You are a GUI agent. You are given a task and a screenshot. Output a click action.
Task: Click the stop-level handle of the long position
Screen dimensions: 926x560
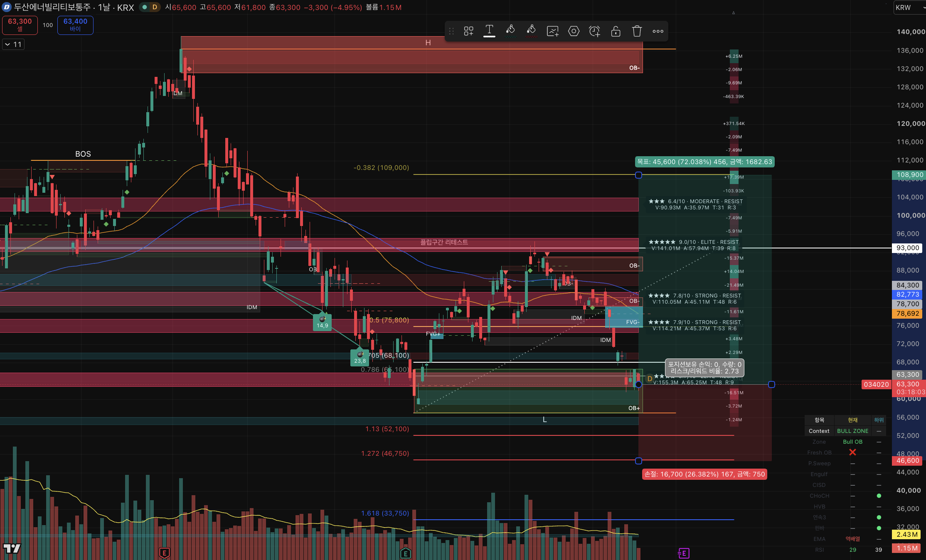click(x=638, y=461)
